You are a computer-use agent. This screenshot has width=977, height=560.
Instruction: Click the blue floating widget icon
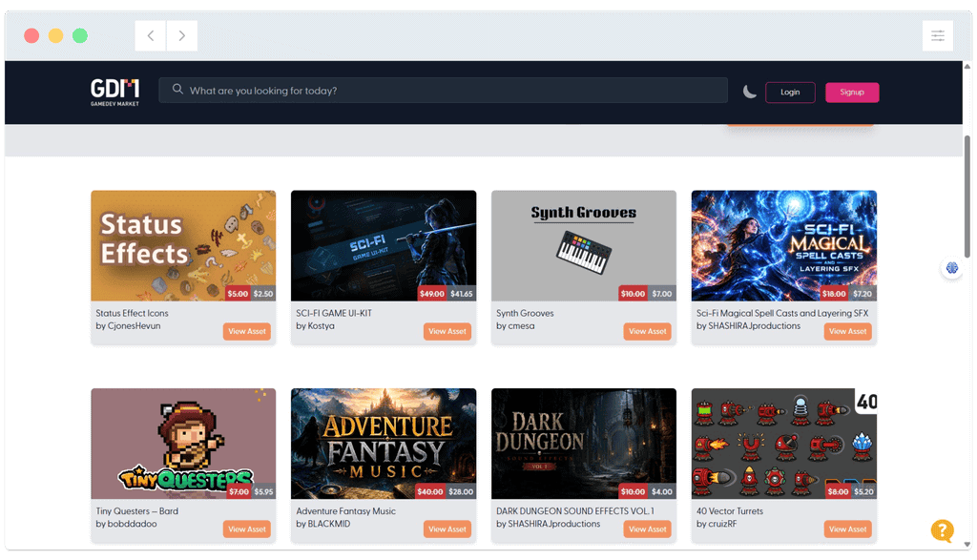tap(951, 268)
